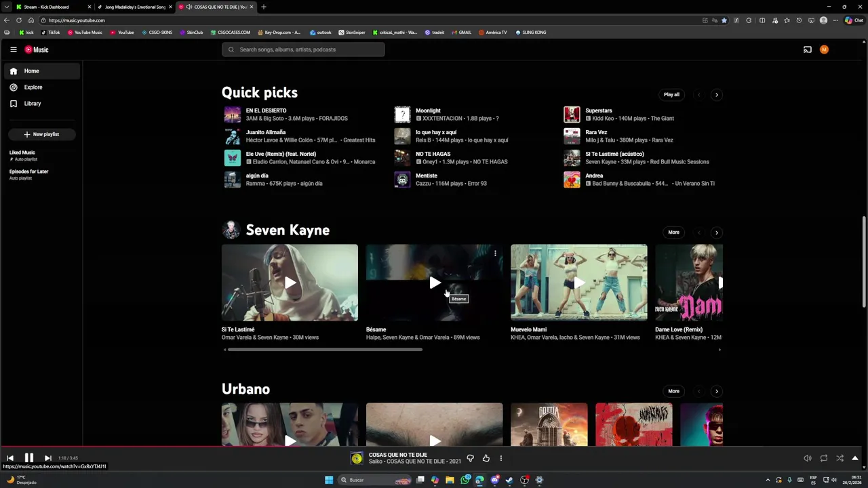Click the search magnifier icon
This screenshot has width=868, height=488.
pos(231,49)
